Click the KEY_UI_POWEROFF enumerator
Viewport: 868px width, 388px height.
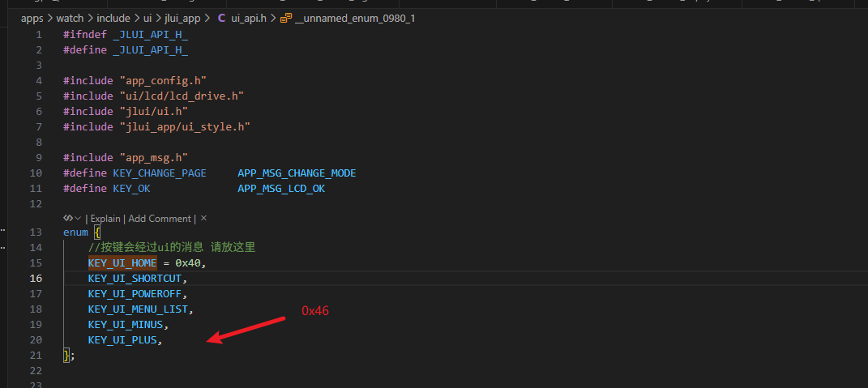click(135, 293)
